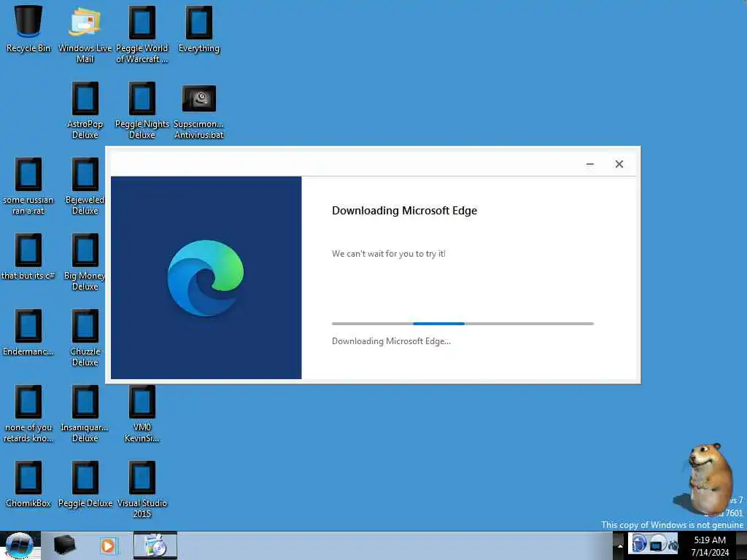Click the blue user tray icon
The image size is (747, 560).
[639, 543]
